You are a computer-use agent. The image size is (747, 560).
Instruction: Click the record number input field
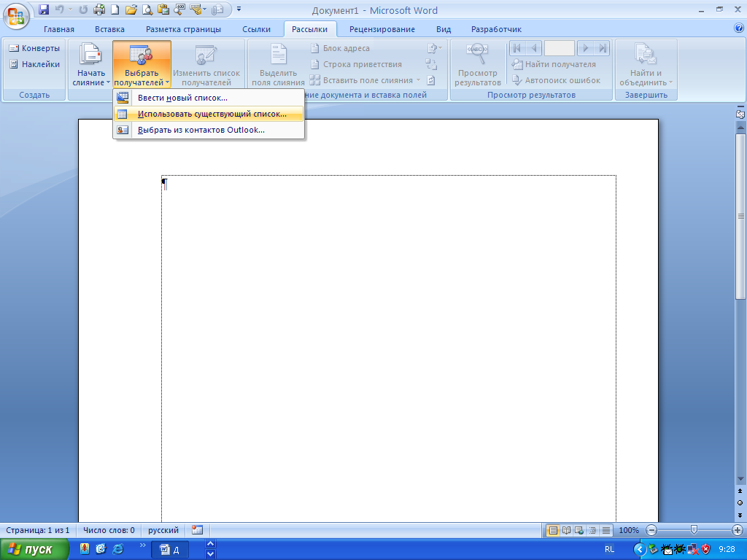pyautogui.click(x=560, y=48)
